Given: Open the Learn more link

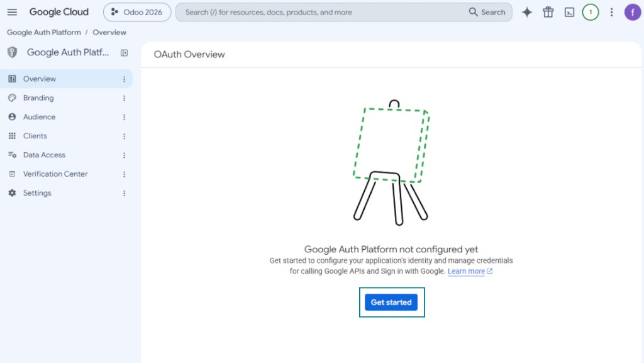Looking at the screenshot, I should click(x=466, y=271).
